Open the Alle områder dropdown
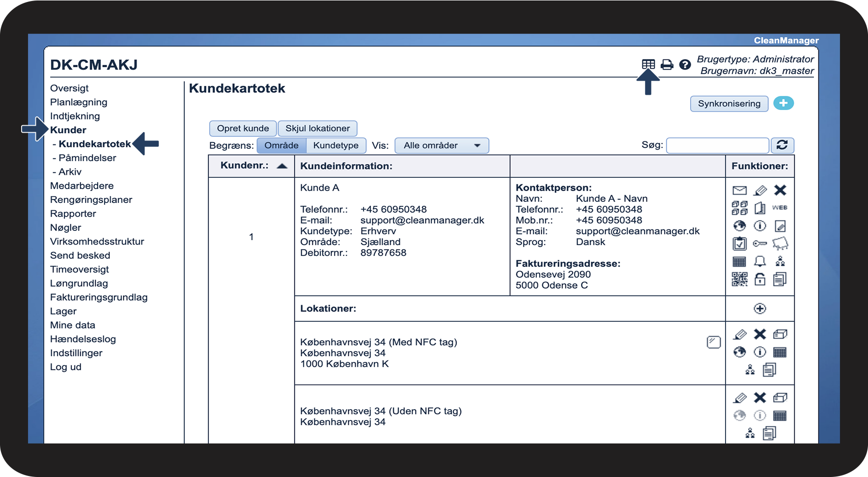This screenshot has height=477, width=868. pyautogui.click(x=442, y=145)
